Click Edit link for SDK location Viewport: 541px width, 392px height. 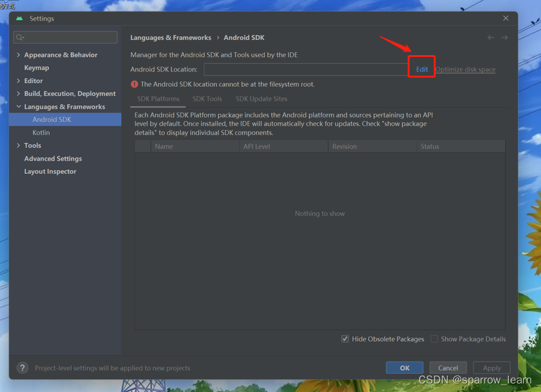(422, 69)
